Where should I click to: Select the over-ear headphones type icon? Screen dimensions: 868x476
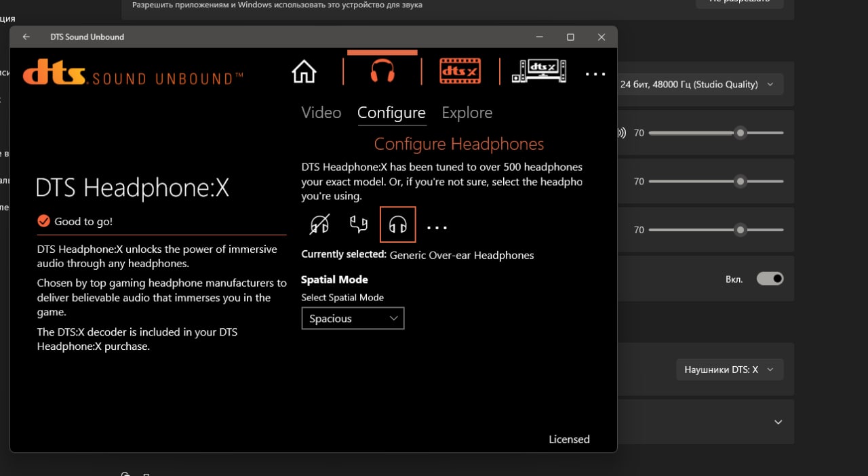coord(398,224)
